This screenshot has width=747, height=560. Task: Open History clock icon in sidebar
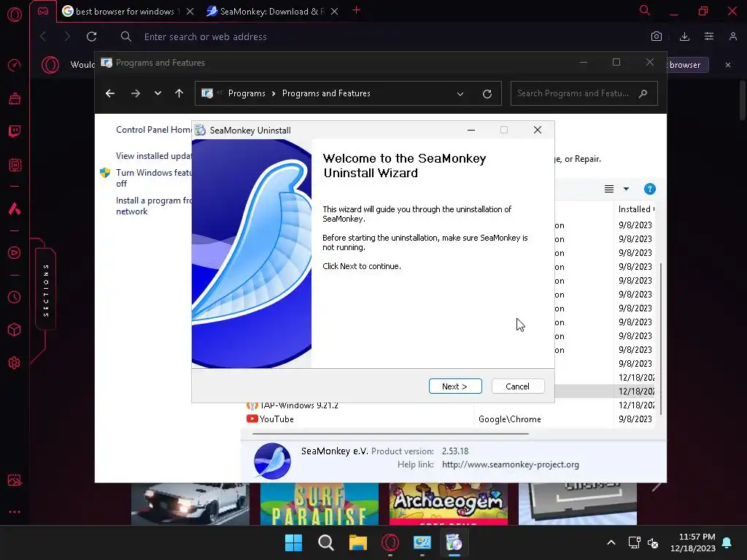tap(15, 297)
